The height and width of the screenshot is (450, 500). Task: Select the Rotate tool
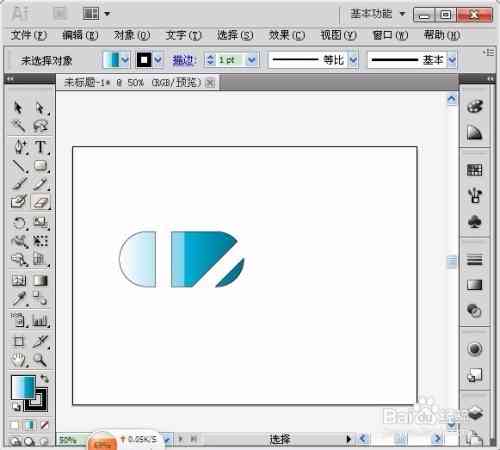coord(19,223)
